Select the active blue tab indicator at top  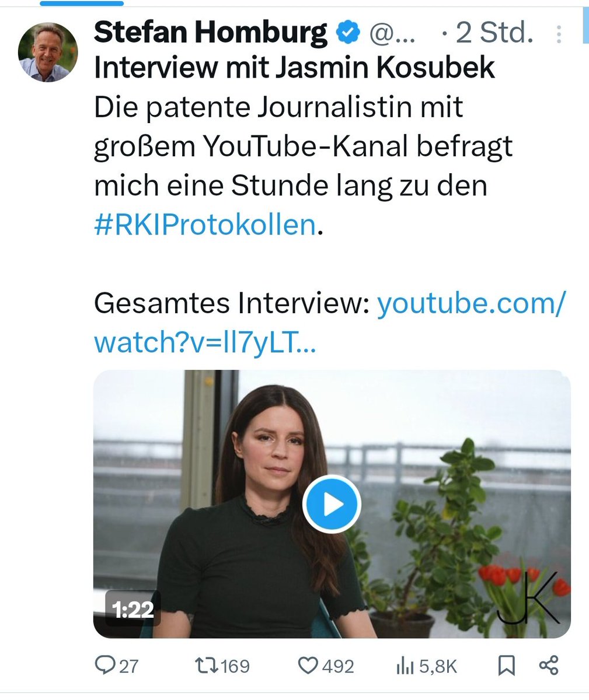[x=81, y=3]
